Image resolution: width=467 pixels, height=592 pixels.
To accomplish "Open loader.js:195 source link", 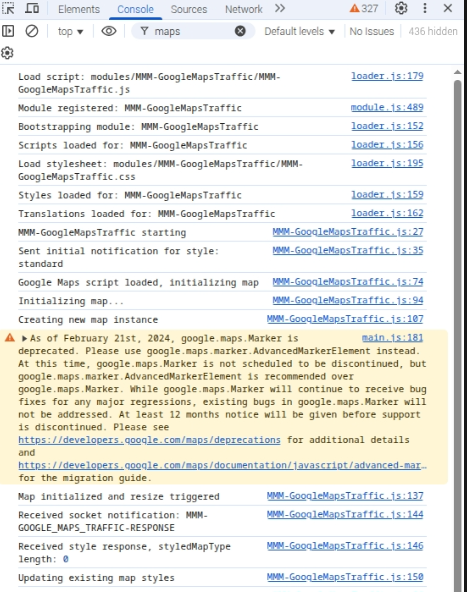I will coord(387,163).
